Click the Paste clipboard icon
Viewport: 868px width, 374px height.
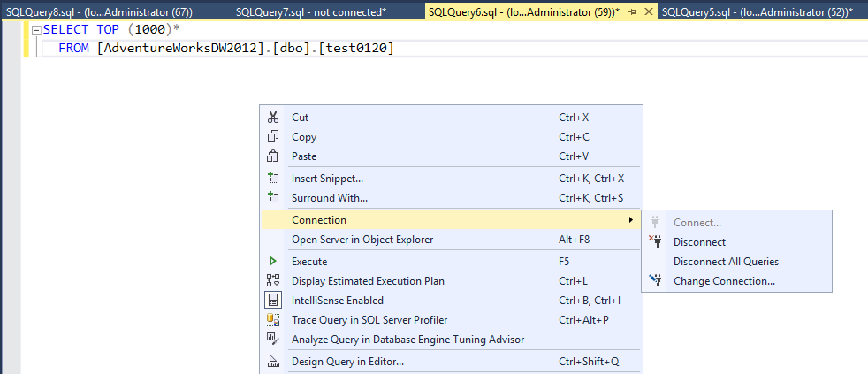coord(272,156)
